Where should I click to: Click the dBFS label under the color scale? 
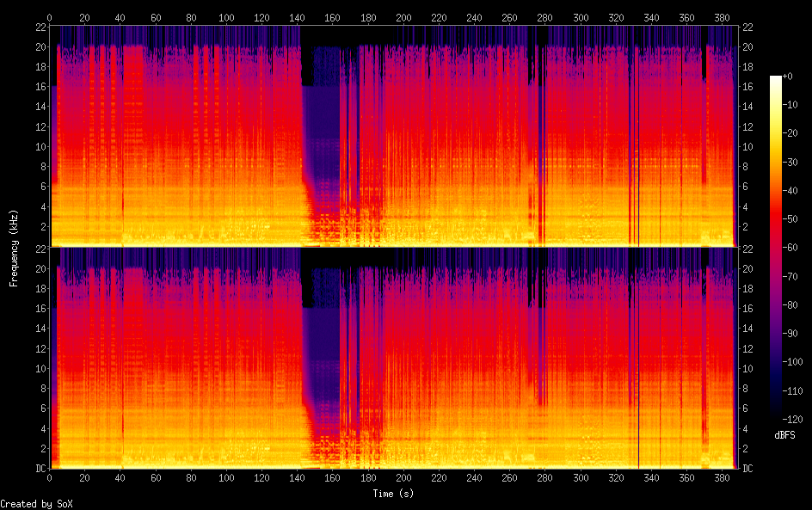pos(784,436)
